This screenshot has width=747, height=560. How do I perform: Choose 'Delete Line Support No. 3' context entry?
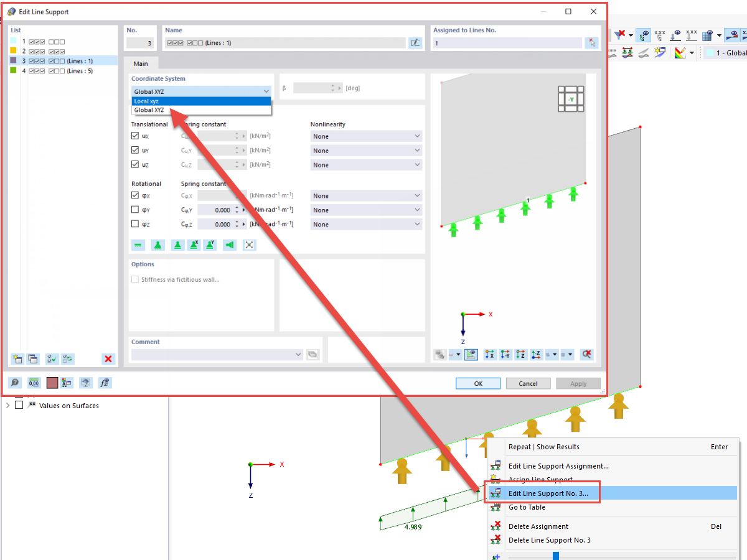613,540
